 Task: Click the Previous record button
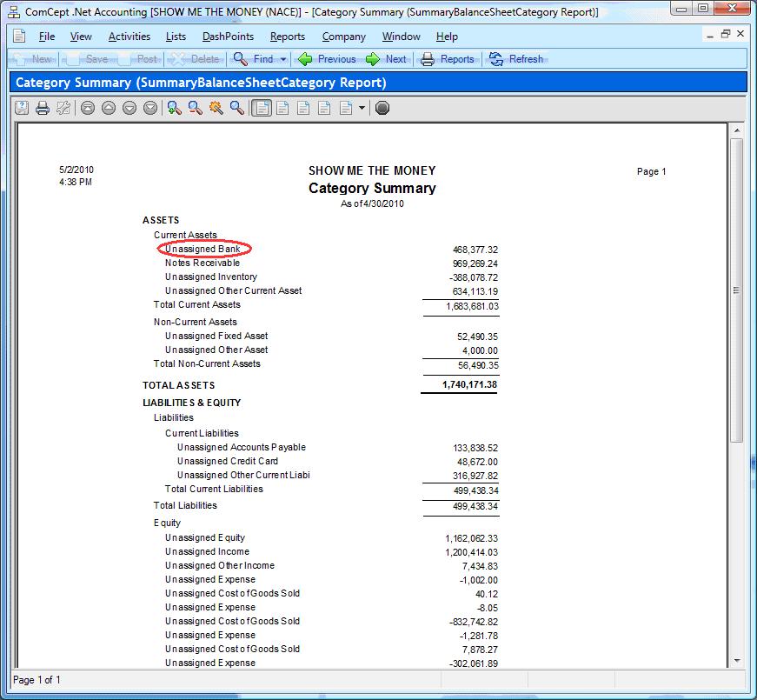point(328,59)
